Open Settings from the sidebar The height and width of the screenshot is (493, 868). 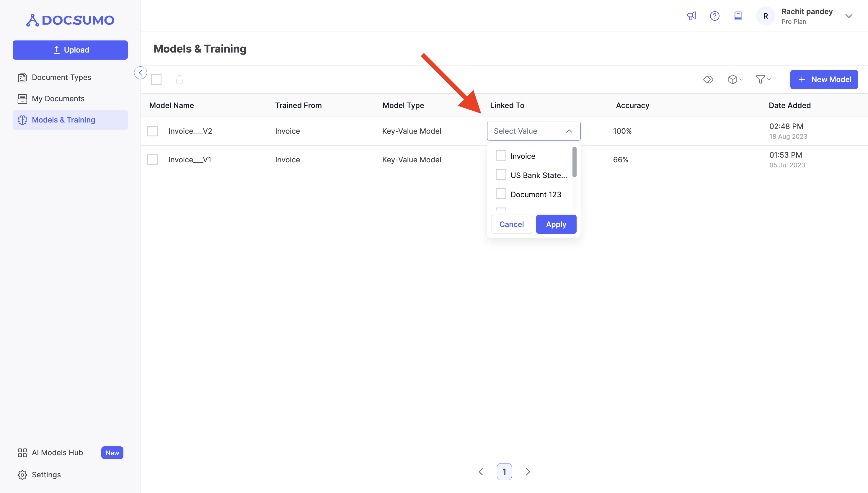tap(46, 475)
